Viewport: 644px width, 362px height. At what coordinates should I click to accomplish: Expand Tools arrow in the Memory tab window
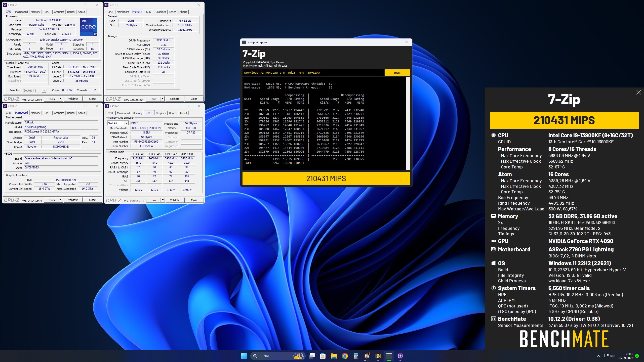[x=162, y=99]
